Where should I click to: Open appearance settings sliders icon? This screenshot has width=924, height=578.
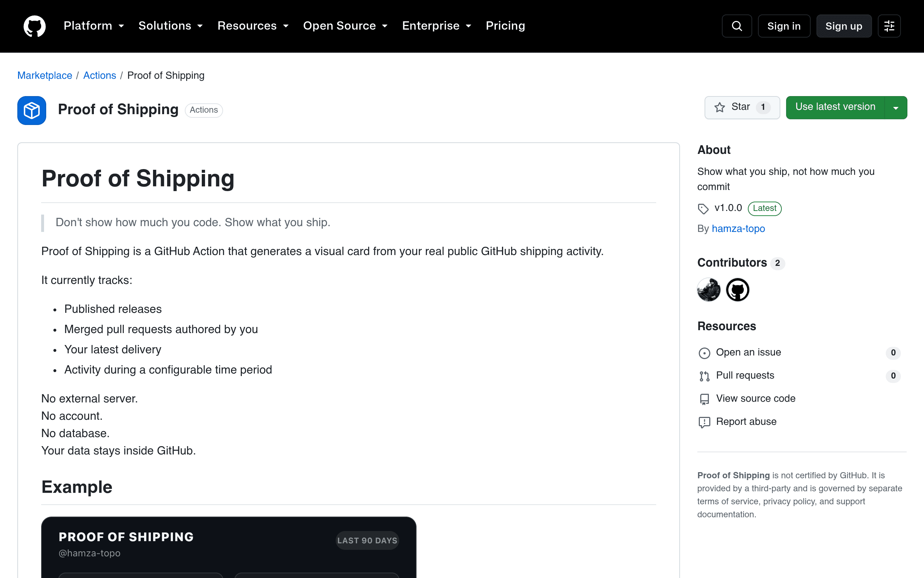(889, 26)
